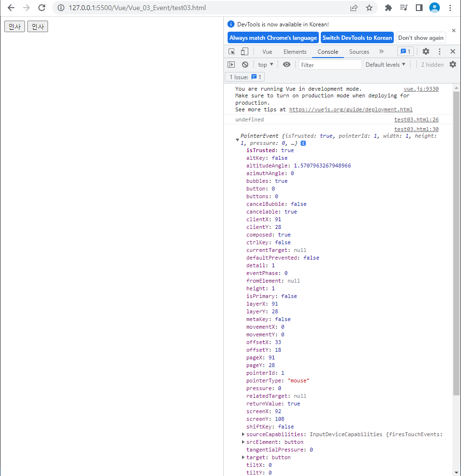461x476 pixels.
Task: Open the vue.js:9330 source link
Action: (x=421, y=89)
